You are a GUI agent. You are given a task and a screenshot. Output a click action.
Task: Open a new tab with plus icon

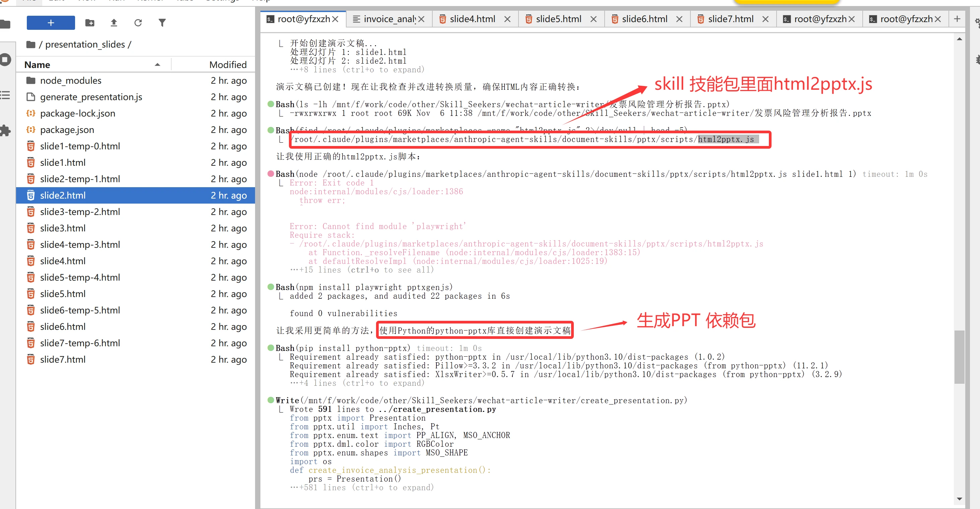(957, 19)
